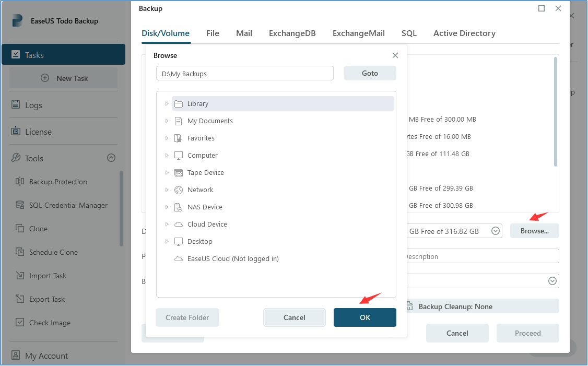Click the Computer monitor icon
The height and width of the screenshot is (366, 588).
(x=179, y=156)
